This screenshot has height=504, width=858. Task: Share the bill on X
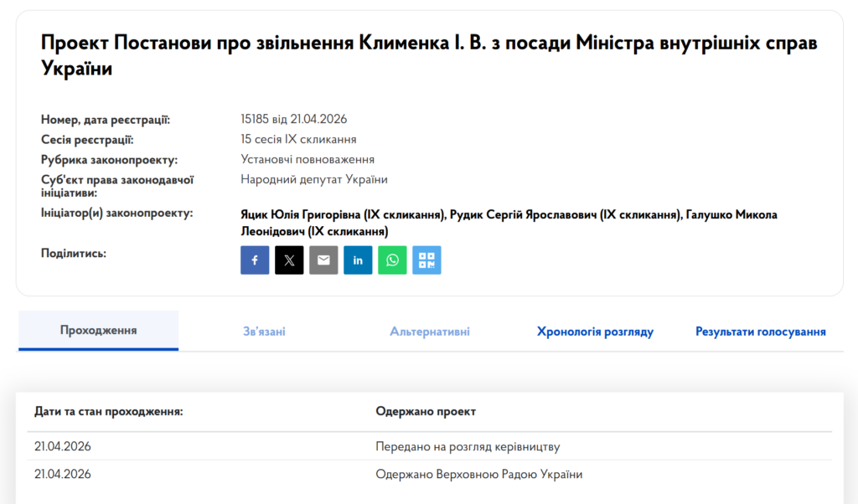point(289,260)
